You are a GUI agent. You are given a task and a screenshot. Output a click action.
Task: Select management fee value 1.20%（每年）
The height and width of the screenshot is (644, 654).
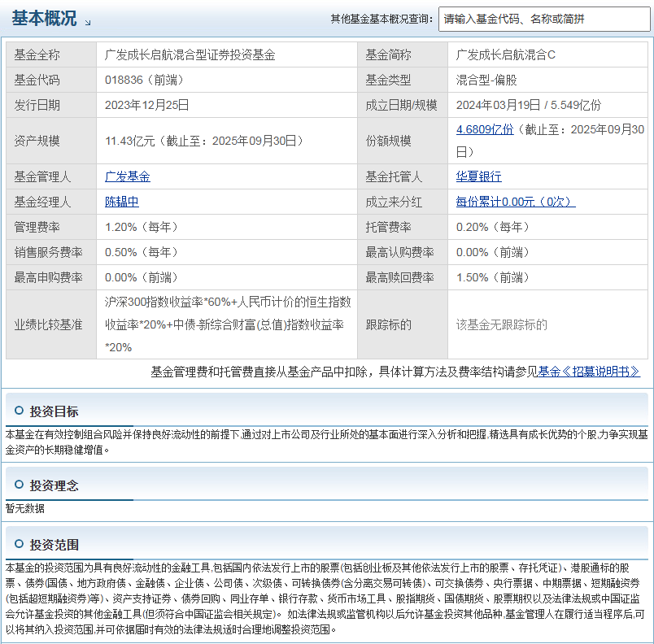[142, 227]
